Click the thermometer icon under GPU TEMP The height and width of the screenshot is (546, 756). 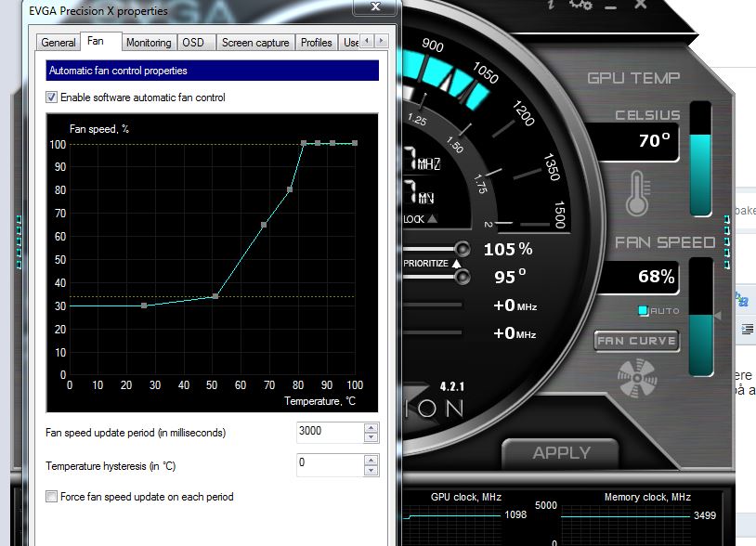click(637, 194)
